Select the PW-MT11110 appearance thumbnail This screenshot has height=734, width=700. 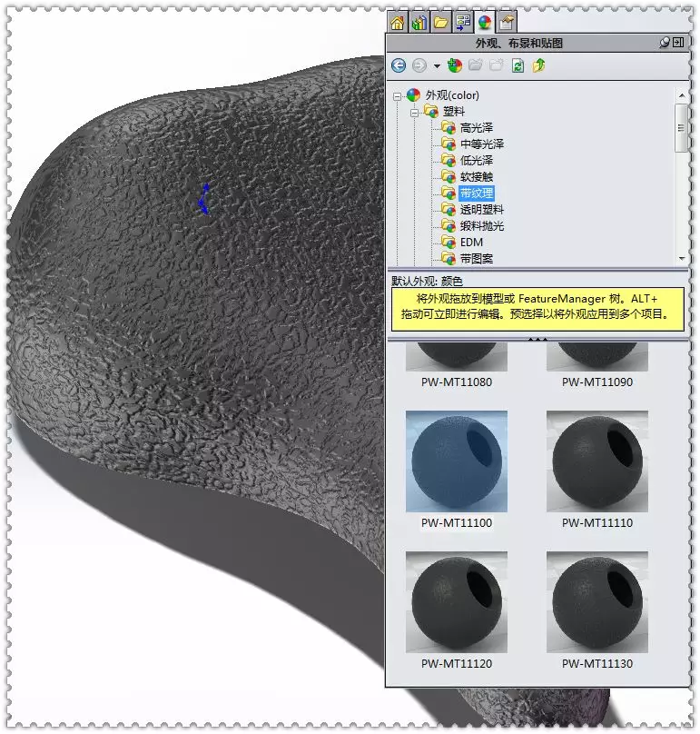[597, 461]
